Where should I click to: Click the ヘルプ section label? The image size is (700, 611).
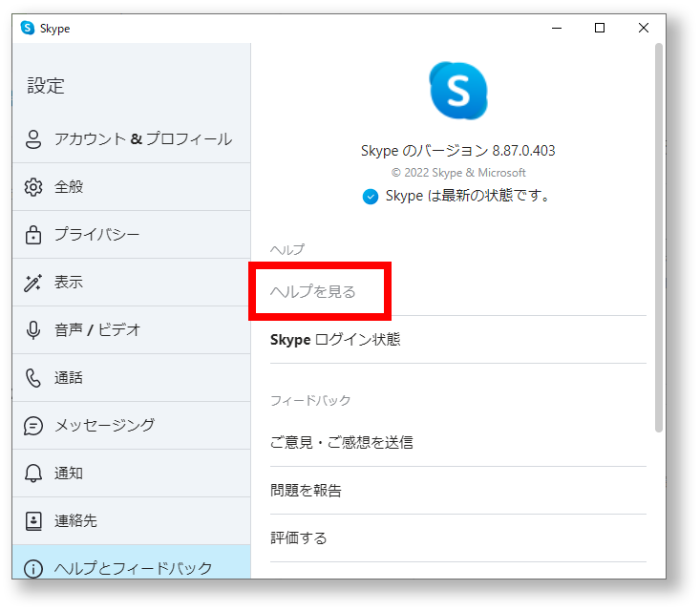[x=287, y=249]
